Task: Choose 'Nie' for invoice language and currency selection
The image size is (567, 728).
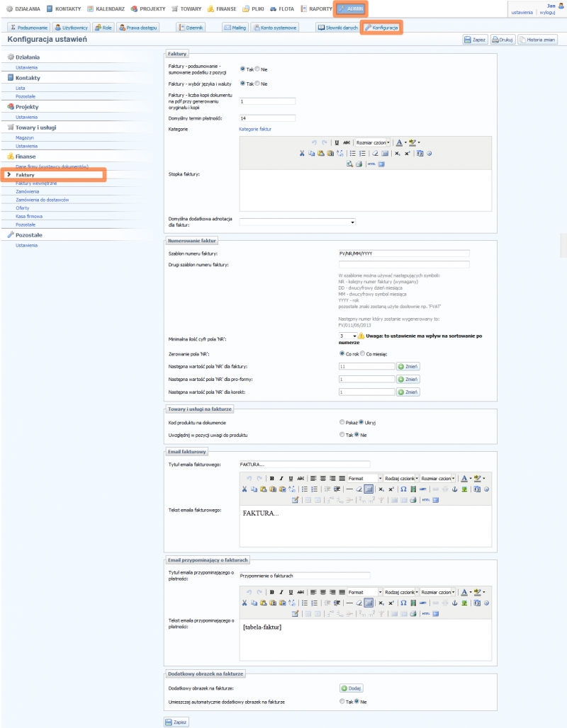Action: [x=257, y=84]
